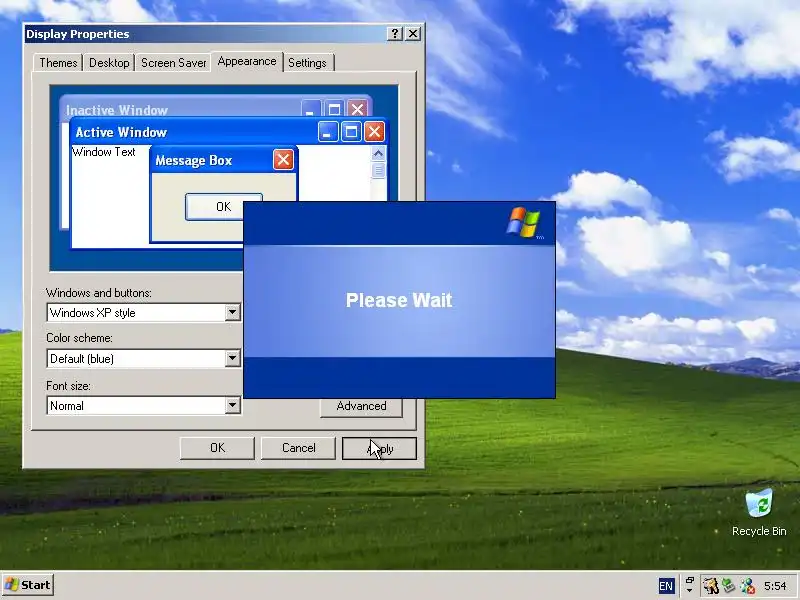Click the 'Please Wait' message text

399,300
